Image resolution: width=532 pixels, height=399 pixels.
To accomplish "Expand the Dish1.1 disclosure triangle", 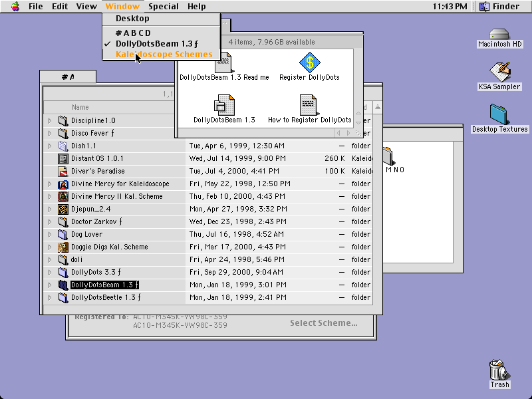I will (x=49, y=146).
